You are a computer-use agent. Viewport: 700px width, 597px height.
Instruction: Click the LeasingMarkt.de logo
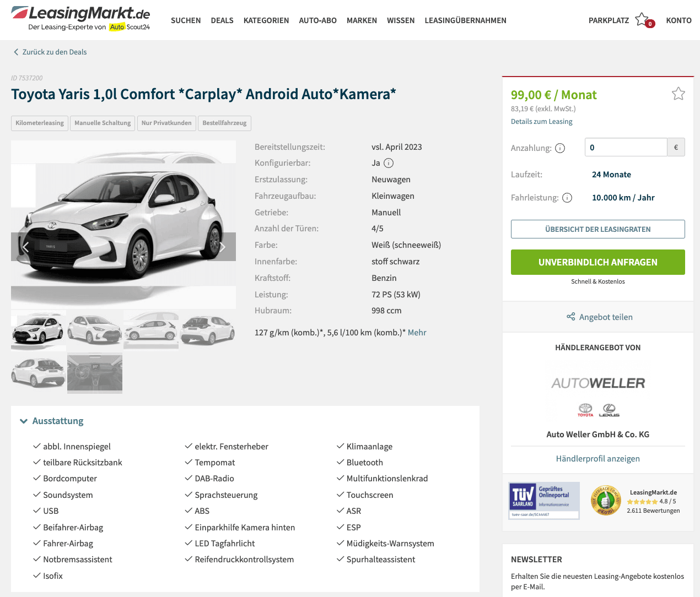pyautogui.click(x=81, y=19)
